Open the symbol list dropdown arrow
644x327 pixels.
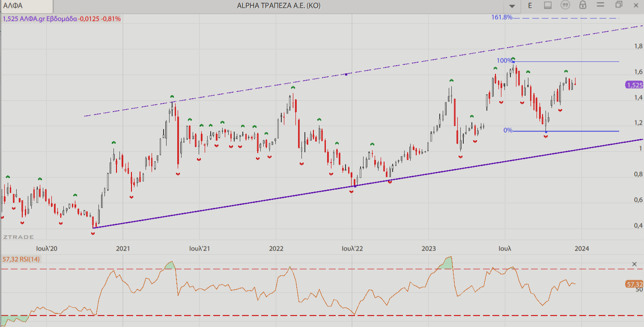(x=512, y=6)
